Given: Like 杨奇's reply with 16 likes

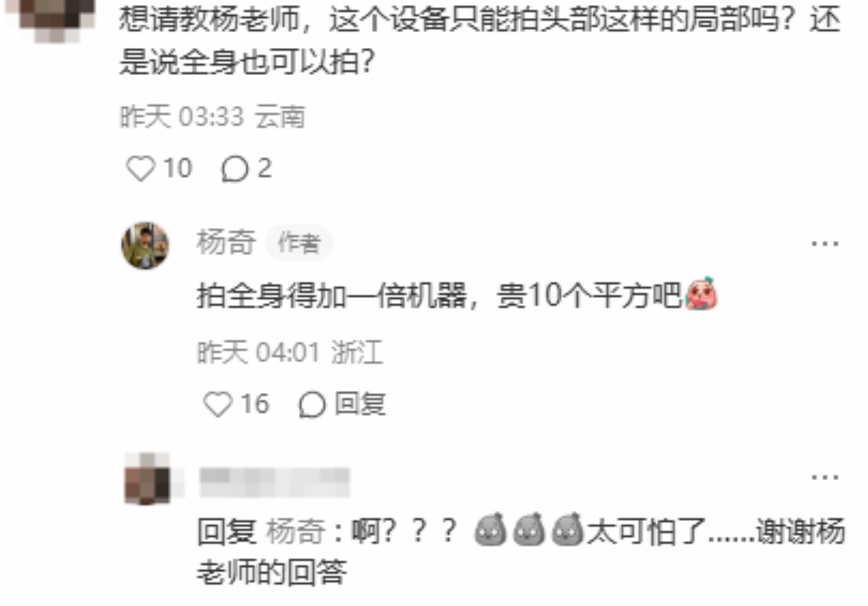Looking at the screenshot, I should coord(218,404).
